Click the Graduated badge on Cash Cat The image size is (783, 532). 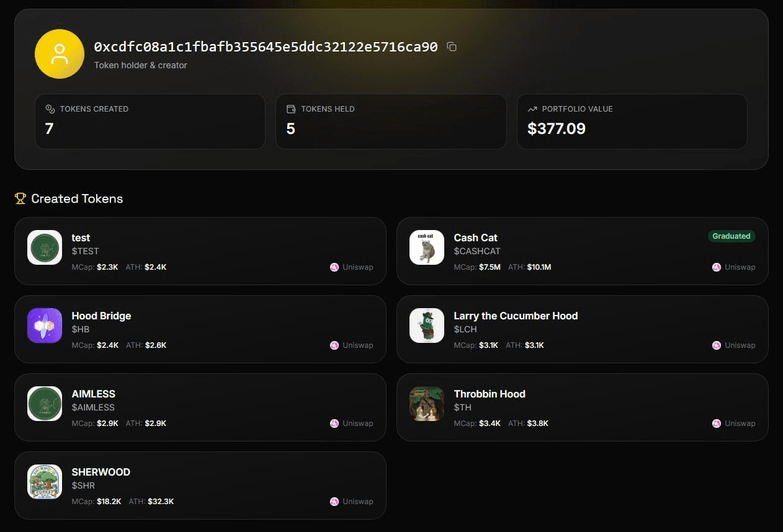click(732, 236)
